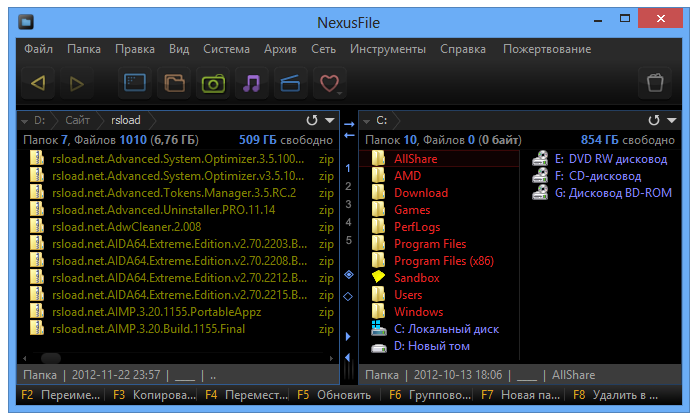Select panel shortcut number 3
This screenshot has width=690, height=413.
348,204
